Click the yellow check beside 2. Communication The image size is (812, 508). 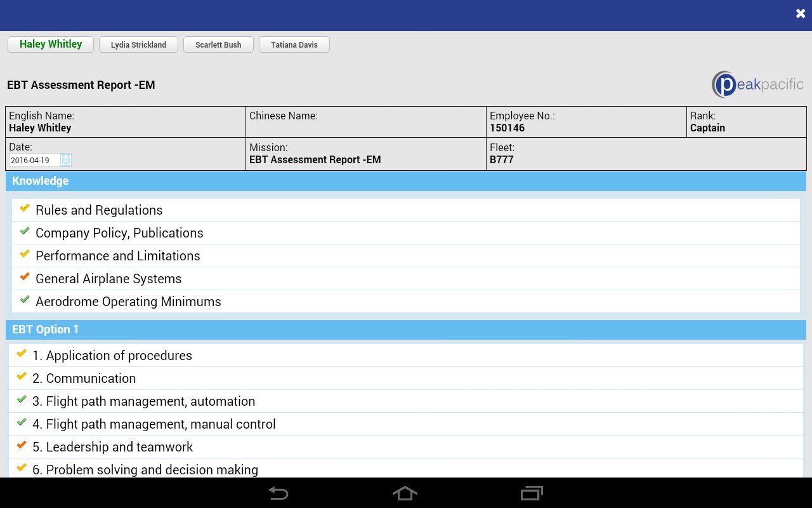22,377
